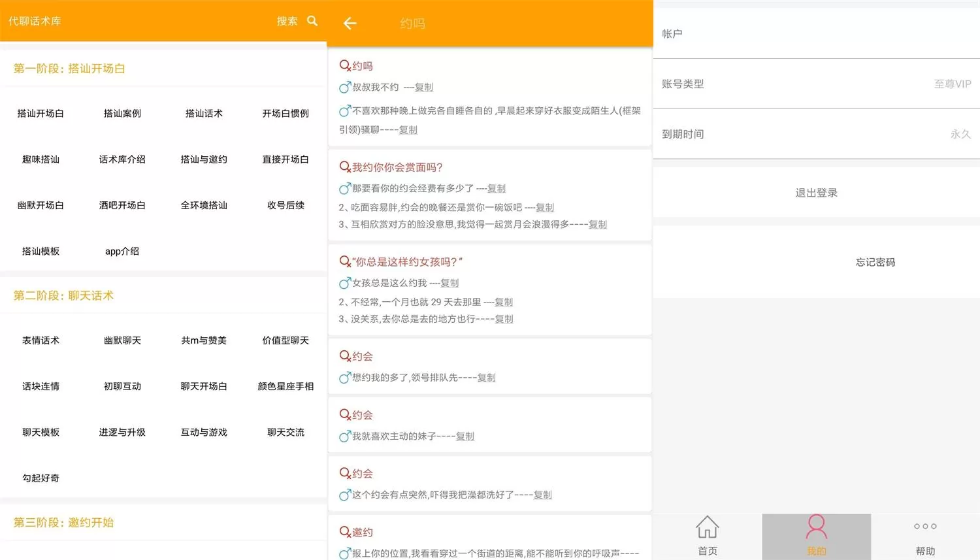
Task: Tap the search magnifier icon in the top bar
Action: pos(312,20)
